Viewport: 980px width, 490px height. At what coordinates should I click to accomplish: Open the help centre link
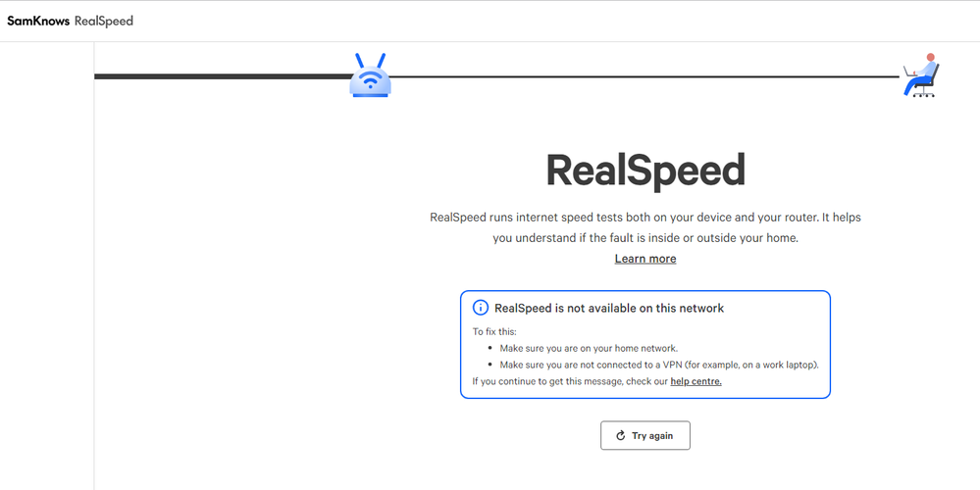[696, 381]
